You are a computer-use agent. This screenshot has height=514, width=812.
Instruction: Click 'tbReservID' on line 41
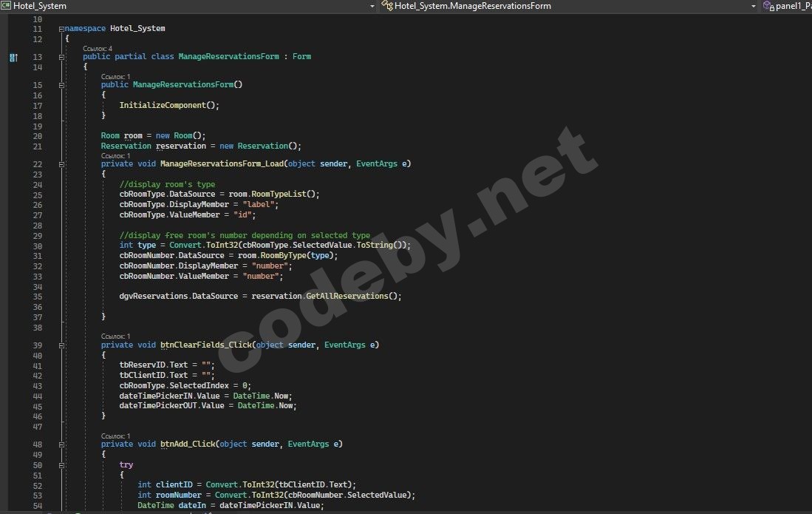click(x=142, y=365)
